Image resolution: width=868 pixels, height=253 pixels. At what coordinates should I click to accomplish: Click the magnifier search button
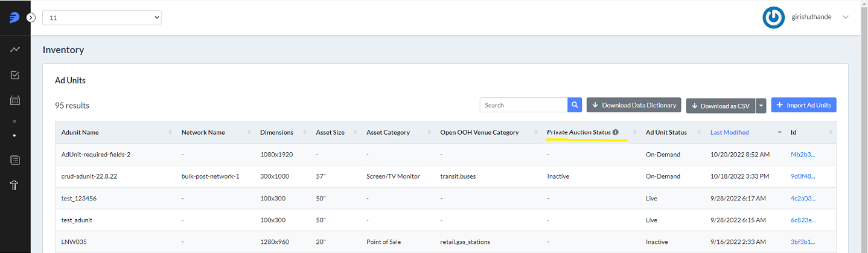pos(575,105)
